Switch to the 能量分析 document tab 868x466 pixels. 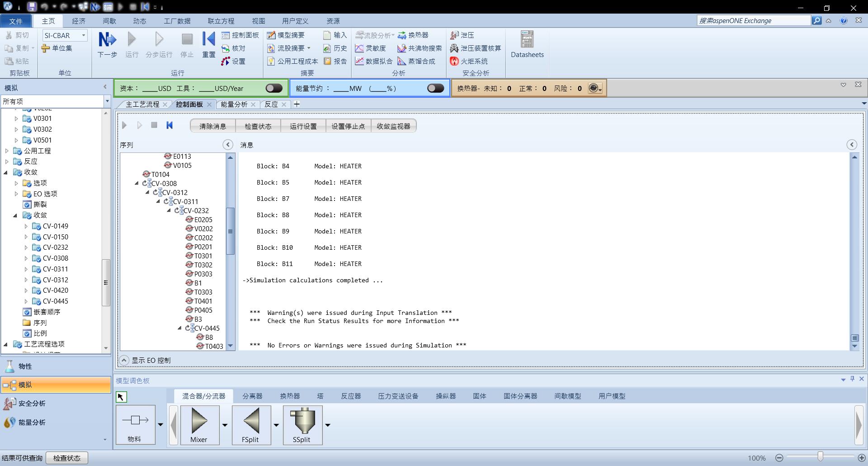point(234,105)
